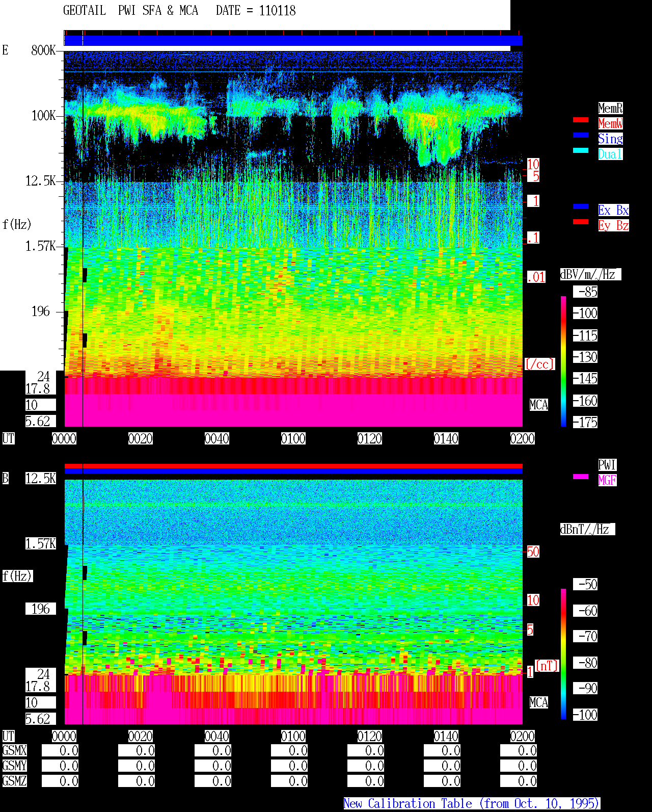The height and width of the screenshot is (812, 652).
Task: Click the 196 label on the B panel
Action: pos(41,609)
